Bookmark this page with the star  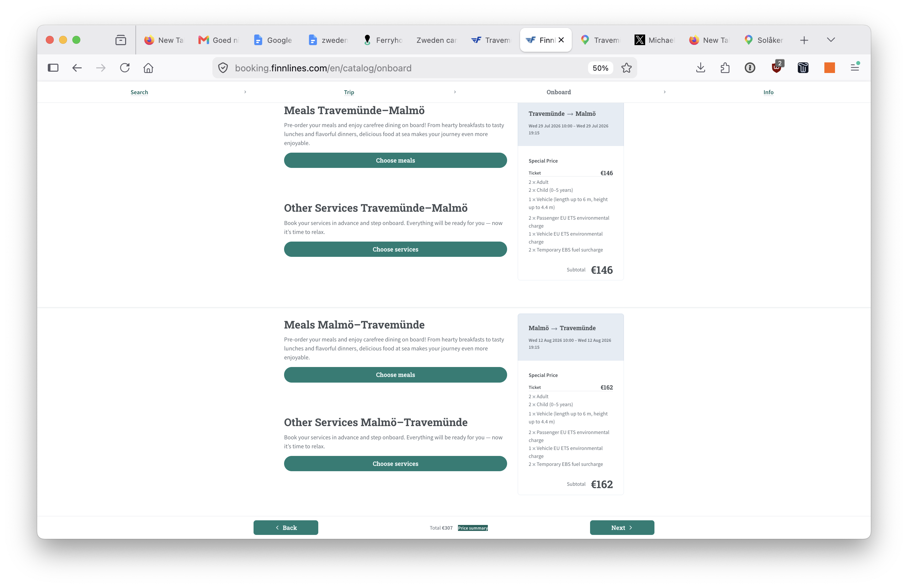coord(627,68)
